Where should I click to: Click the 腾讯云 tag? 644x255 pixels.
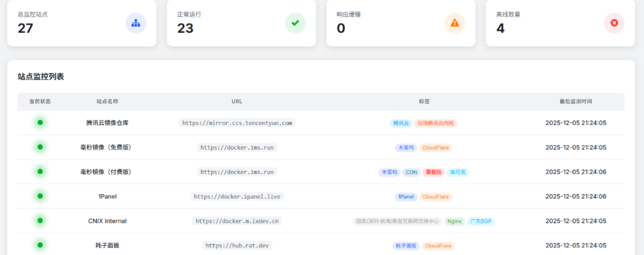click(x=401, y=123)
